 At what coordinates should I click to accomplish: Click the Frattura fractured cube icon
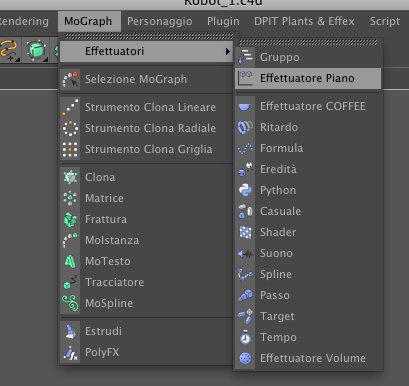click(x=70, y=219)
